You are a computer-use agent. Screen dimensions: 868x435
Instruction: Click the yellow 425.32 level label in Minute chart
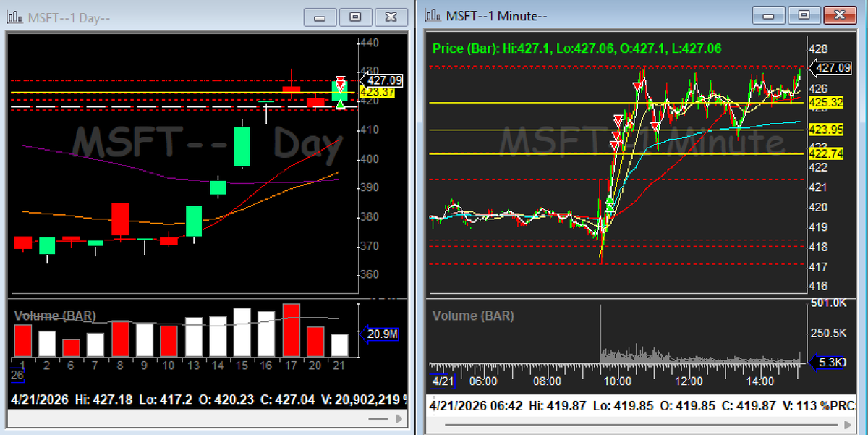(827, 103)
